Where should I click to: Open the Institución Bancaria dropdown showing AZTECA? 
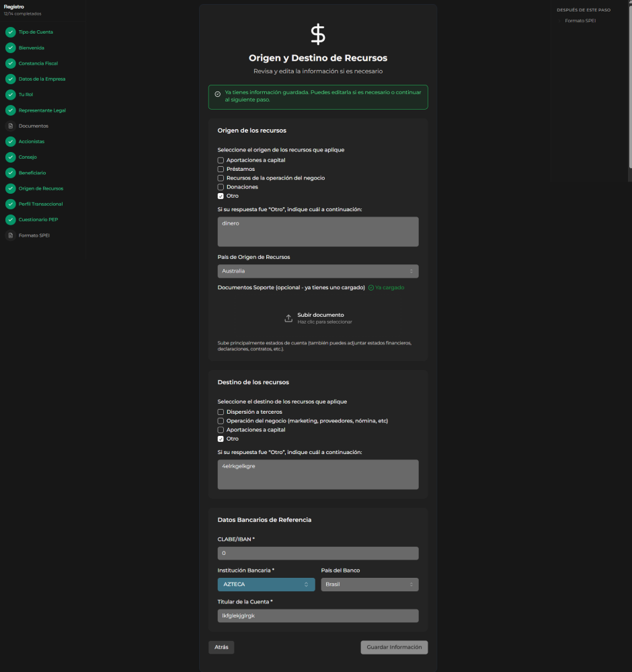point(266,585)
